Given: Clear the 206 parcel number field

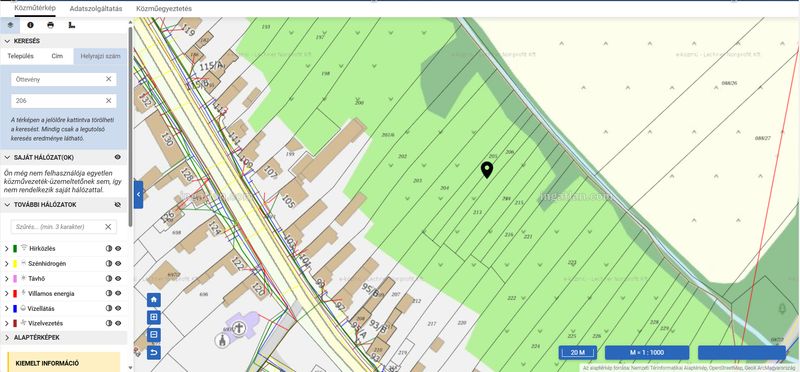Looking at the screenshot, I should point(108,101).
